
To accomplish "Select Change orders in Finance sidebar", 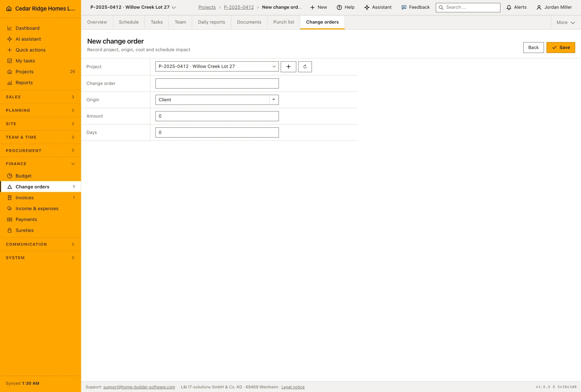I will pyautogui.click(x=40, y=187).
